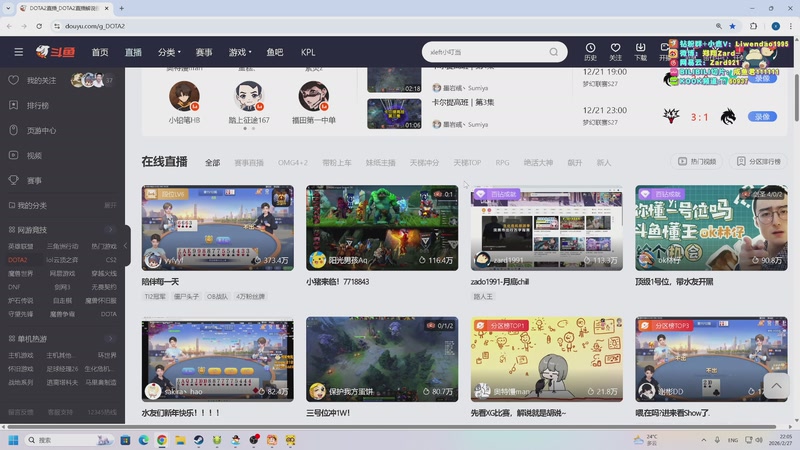Select the OMG4+2 filter tab

293,162
